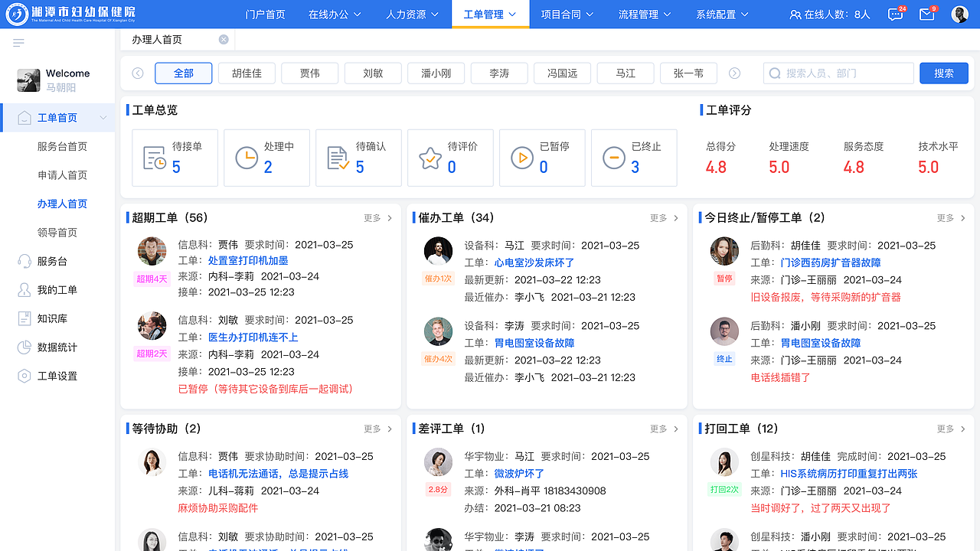Click the 我的工单 sidebar icon
The height and width of the screenshot is (551, 980).
coord(24,289)
